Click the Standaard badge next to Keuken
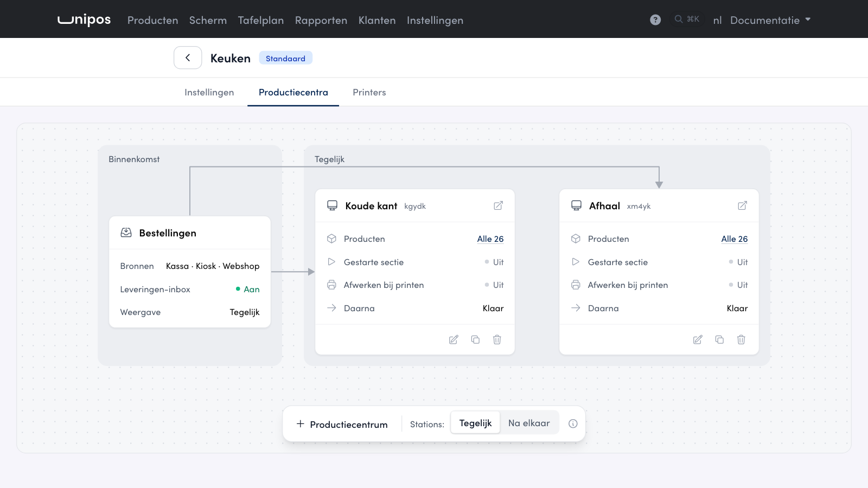Screen dimensions: 868x488 [x=285, y=58]
